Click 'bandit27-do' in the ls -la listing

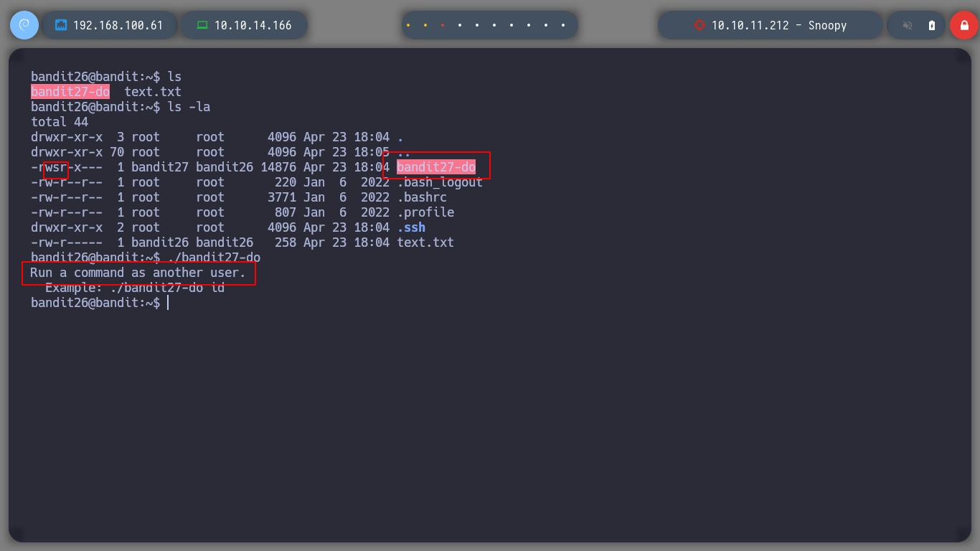(436, 167)
